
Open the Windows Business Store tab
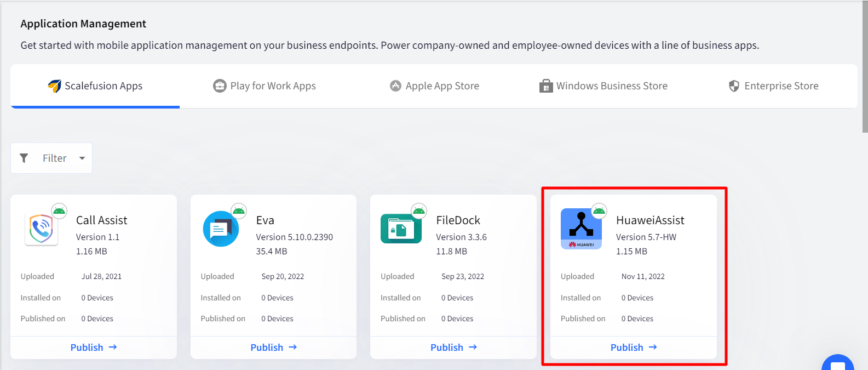click(x=603, y=86)
